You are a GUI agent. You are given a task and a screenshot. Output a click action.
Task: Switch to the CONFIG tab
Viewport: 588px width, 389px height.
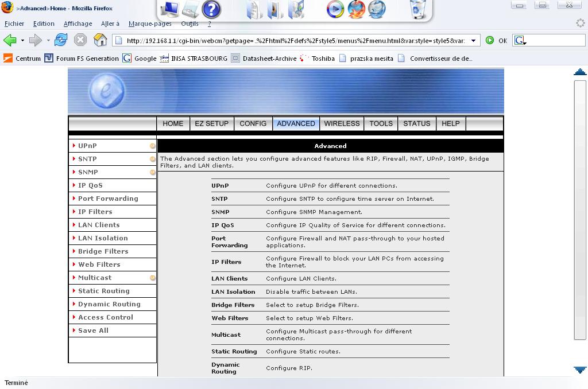click(x=253, y=124)
